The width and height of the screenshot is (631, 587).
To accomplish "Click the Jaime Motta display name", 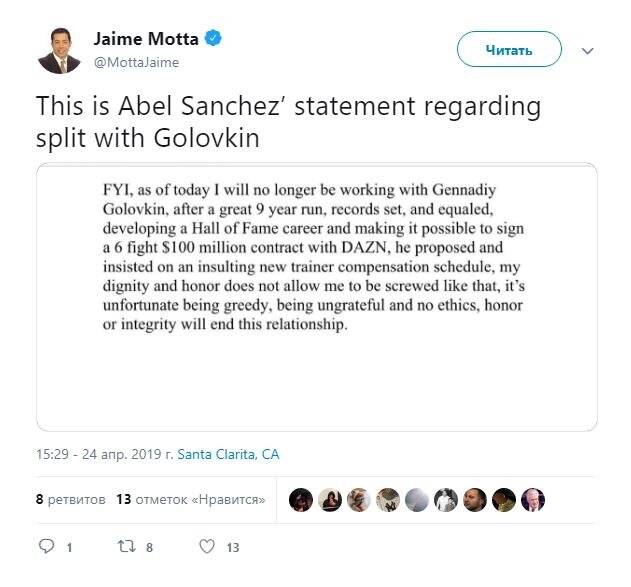I will coord(146,40).
